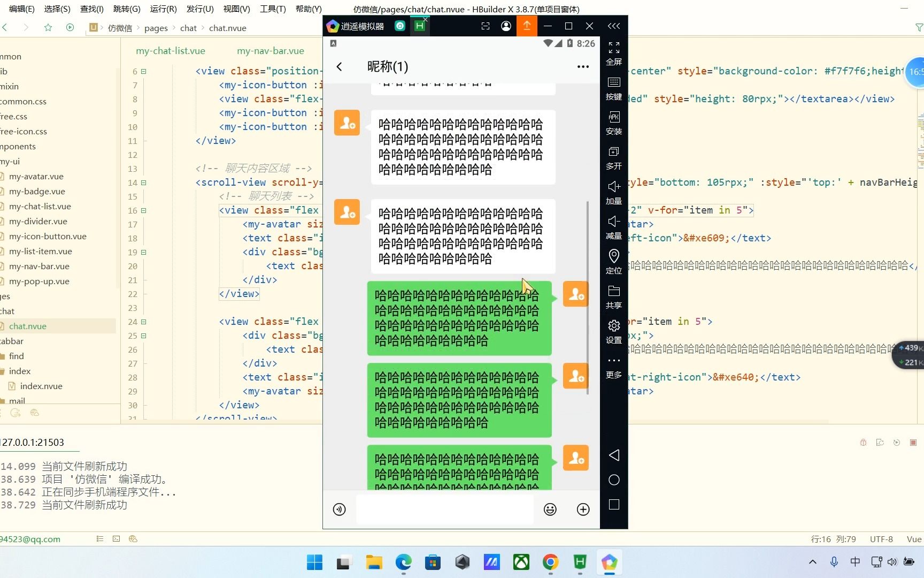Collapse code fold at line 14
Image resolution: width=924 pixels, height=578 pixels.
tap(143, 182)
